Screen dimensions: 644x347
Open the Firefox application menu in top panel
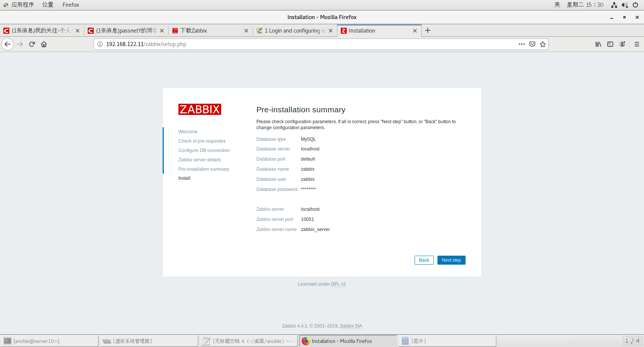pyautogui.click(x=71, y=5)
